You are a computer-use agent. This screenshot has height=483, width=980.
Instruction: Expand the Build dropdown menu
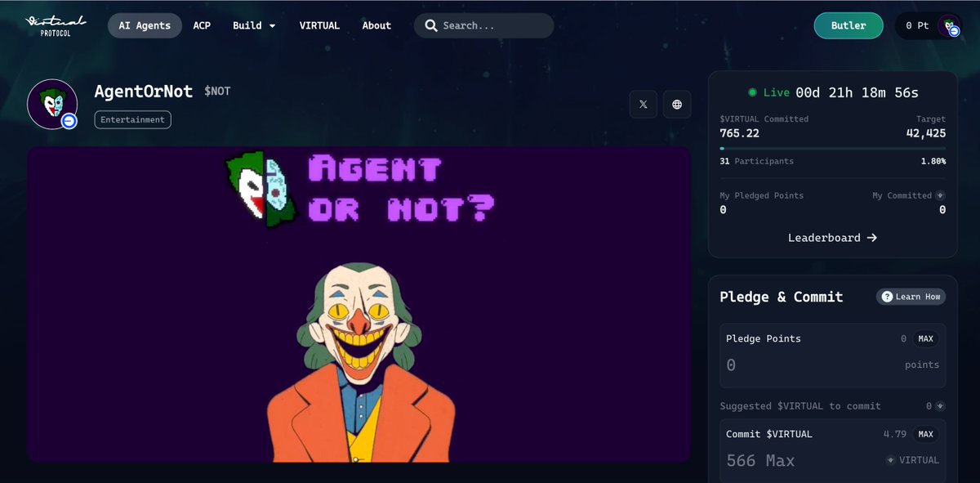(254, 25)
